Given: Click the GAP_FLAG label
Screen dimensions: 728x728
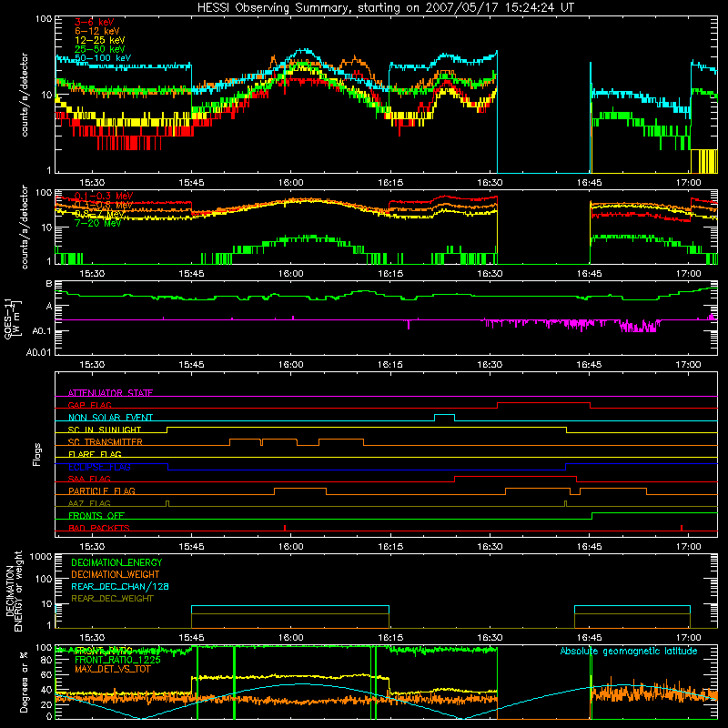Looking at the screenshot, I should click(x=89, y=405).
